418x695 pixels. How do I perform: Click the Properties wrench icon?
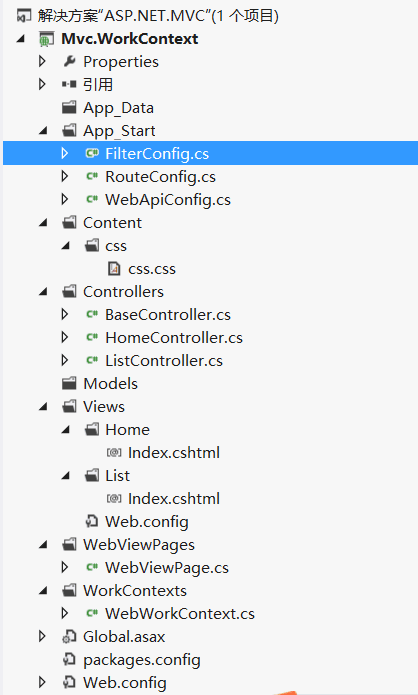69,61
